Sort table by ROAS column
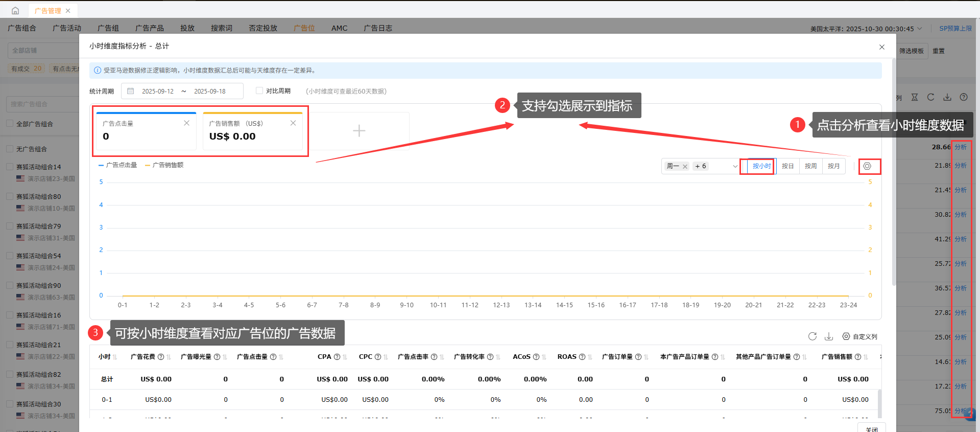This screenshot has width=980, height=432. (x=590, y=357)
